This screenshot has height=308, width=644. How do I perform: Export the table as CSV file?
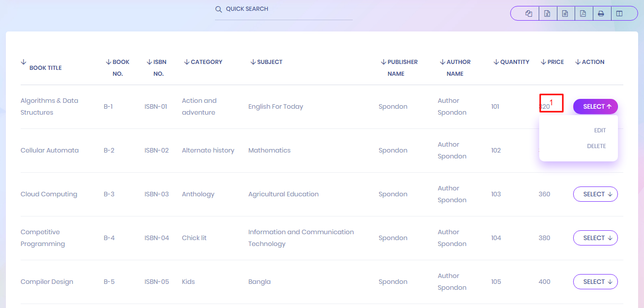coord(565,14)
